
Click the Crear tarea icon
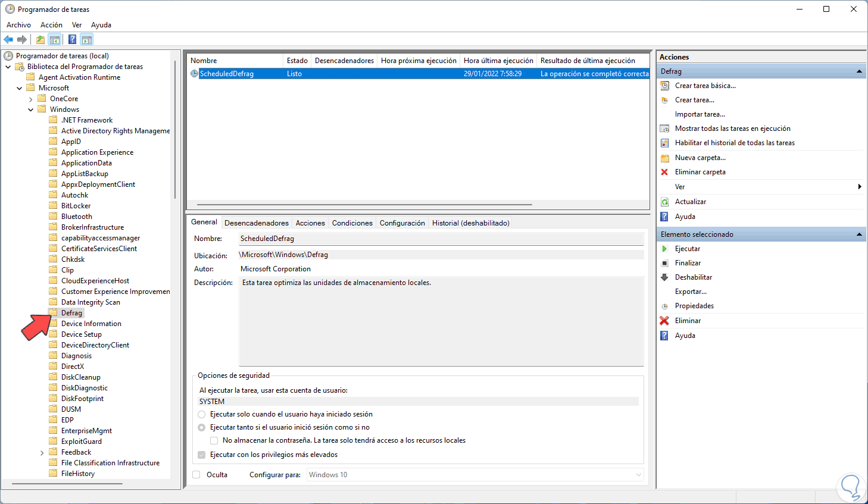tap(664, 100)
